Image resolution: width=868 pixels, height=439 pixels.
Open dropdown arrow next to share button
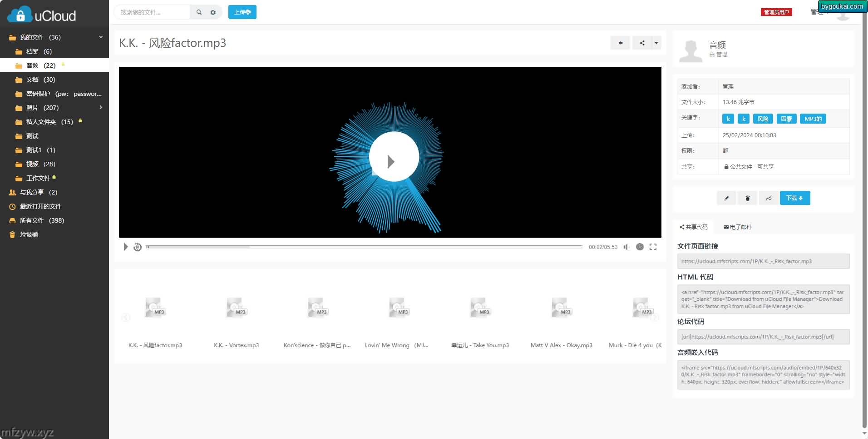(656, 43)
